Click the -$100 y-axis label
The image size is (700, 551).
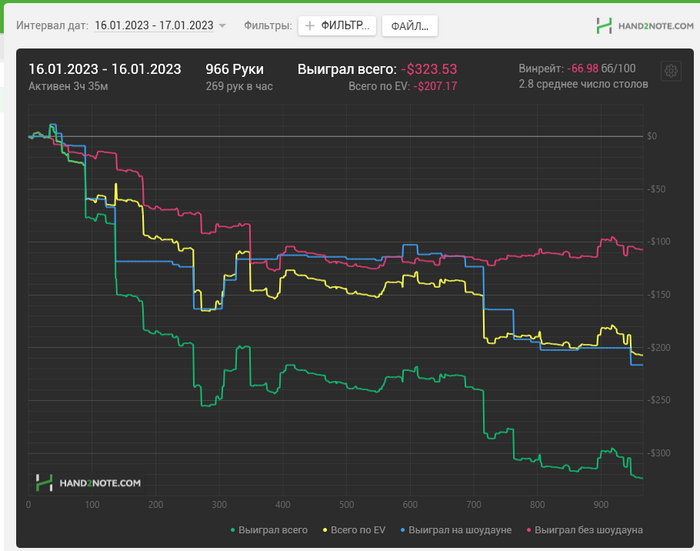pyautogui.click(x=659, y=242)
